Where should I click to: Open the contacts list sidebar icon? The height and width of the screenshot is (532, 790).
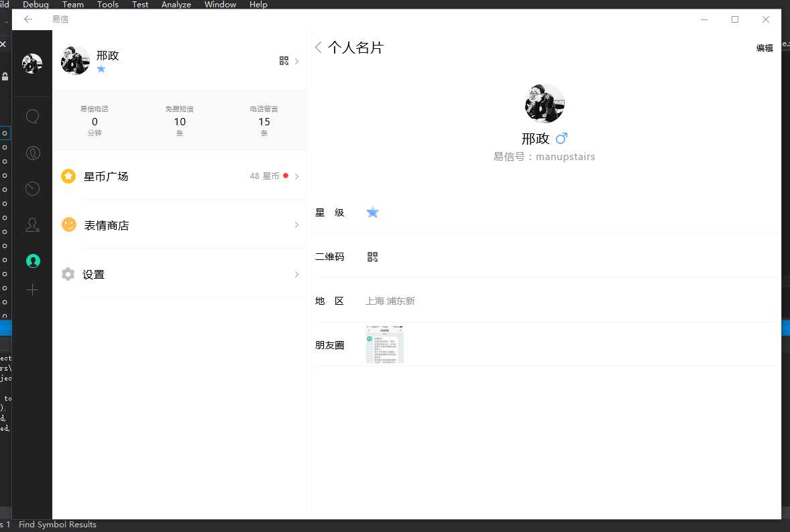point(33,224)
